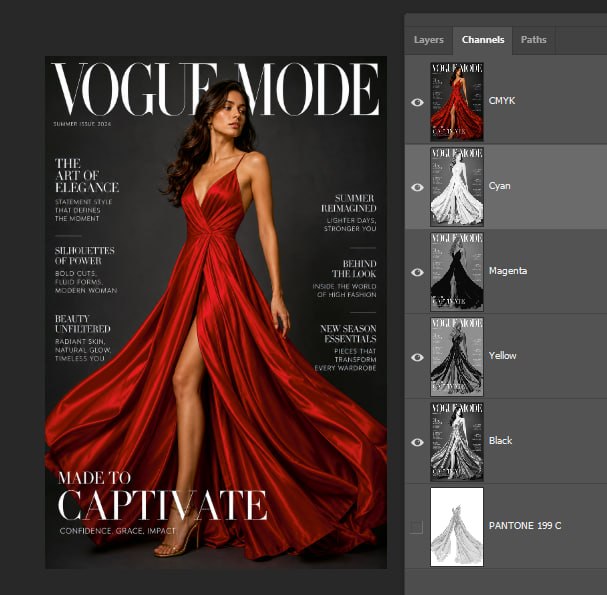Toggle the Yellow channel visibility

417,357
